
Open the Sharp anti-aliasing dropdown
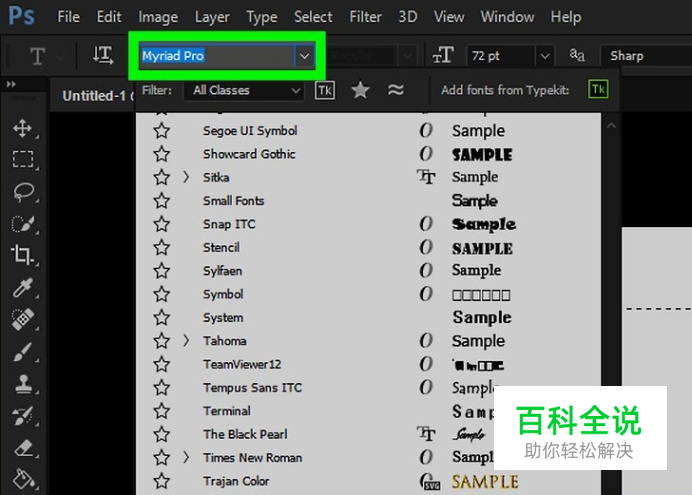[x=646, y=56]
